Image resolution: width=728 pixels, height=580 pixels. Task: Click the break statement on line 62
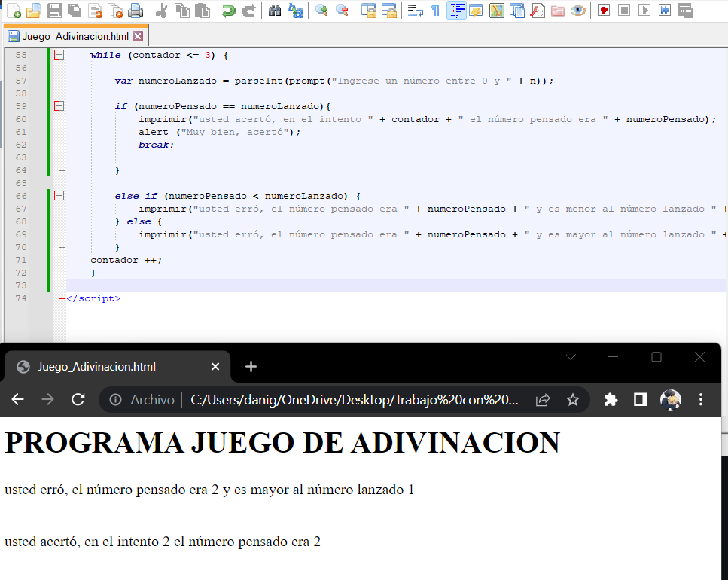tap(156, 145)
